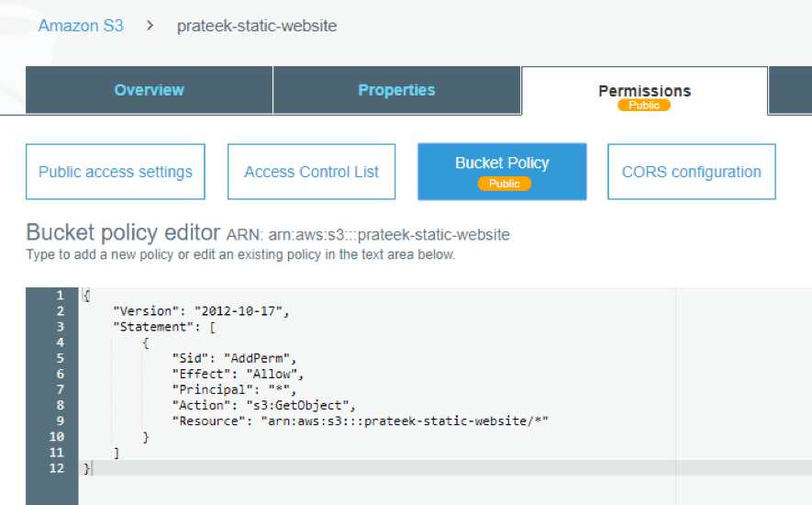Click the Public badge under Permissions
Viewport: 812px width, 505px height.
[x=644, y=106]
